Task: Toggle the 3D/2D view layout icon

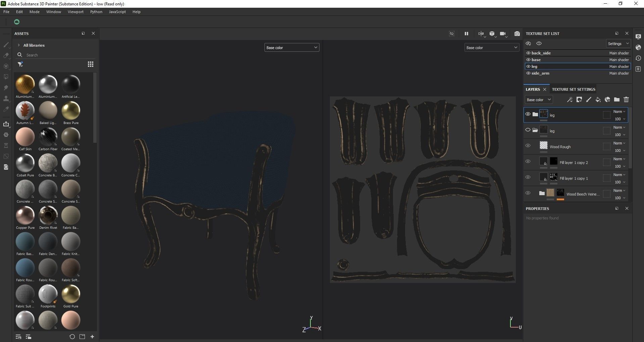Action: [x=481, y=34]
